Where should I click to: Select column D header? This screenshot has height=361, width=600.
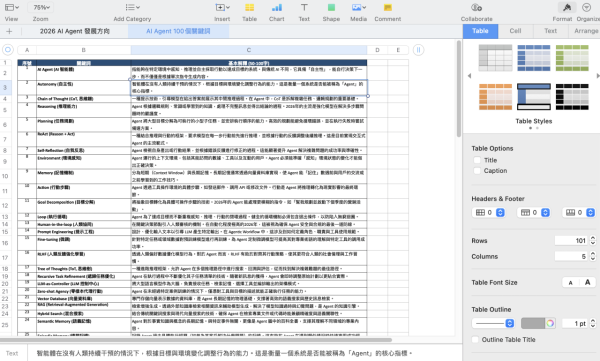coord(377,50)
